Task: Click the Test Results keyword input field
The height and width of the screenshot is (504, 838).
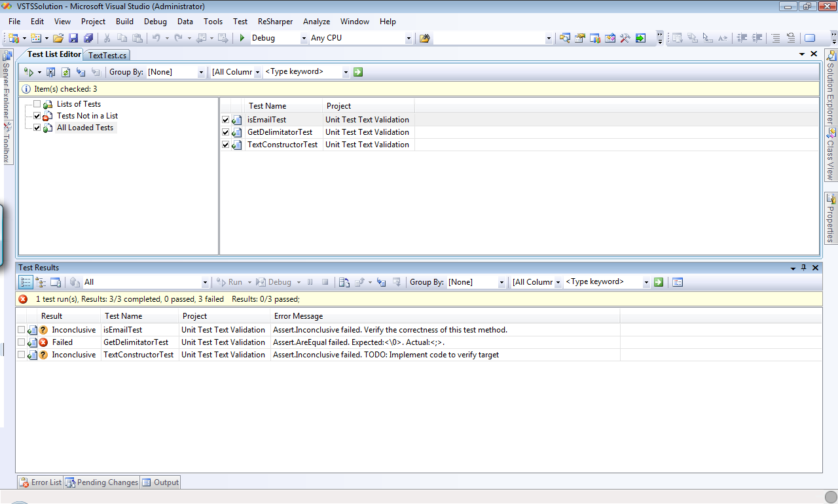Action: click(x=602, y=282)
